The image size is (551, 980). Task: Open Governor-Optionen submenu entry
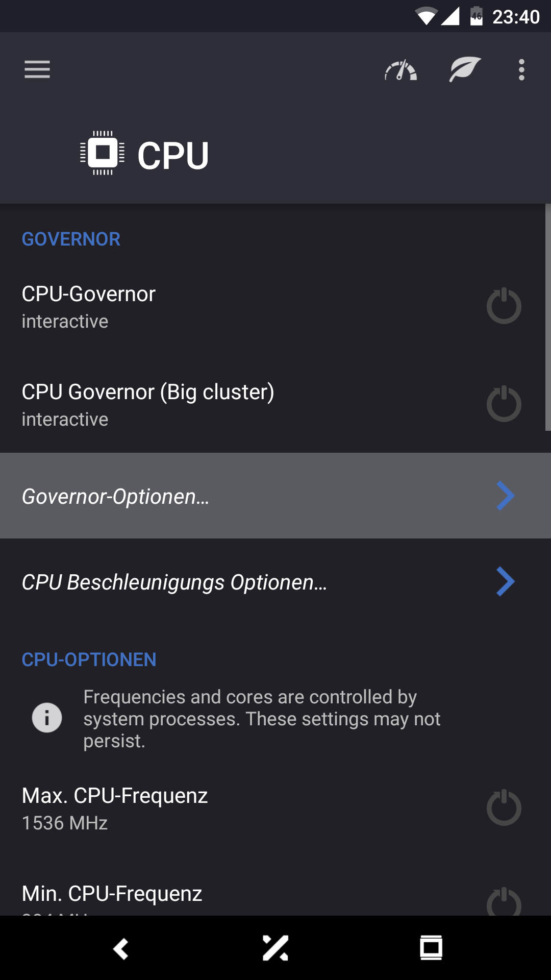[204, 496]
